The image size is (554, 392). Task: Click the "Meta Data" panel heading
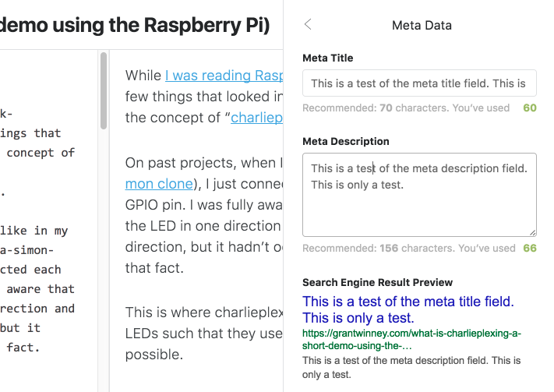pos(422,25)
